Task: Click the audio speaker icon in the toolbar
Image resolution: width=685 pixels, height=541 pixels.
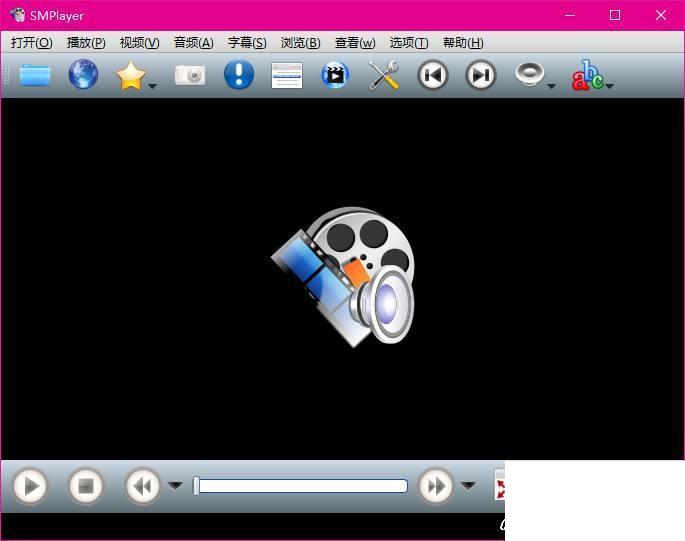Action: pos(529,74)
